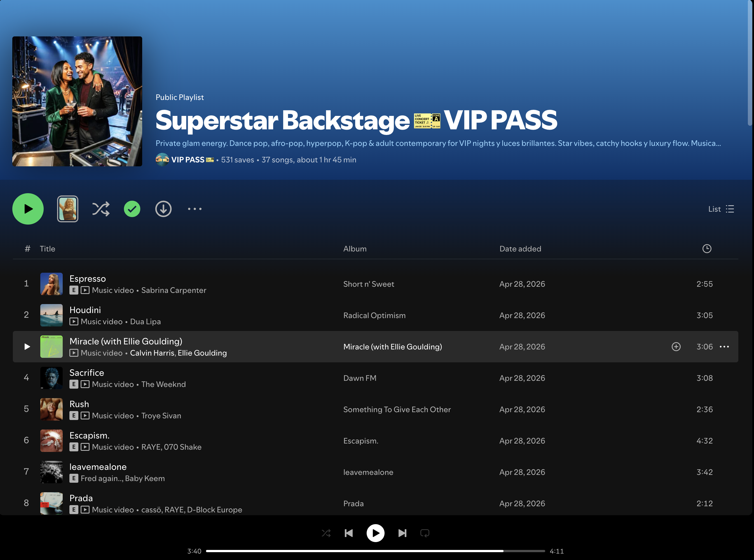Click the Sacrifice album art thumbnail
This screenshot has width=754, height=560.
[x=51, y=378]
